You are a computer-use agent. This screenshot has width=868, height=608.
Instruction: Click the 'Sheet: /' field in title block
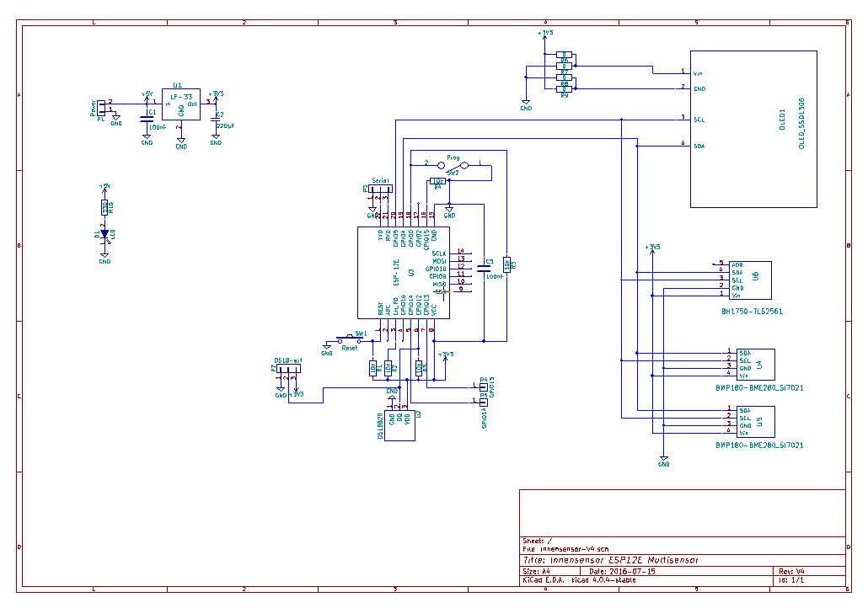pos(537,541)
